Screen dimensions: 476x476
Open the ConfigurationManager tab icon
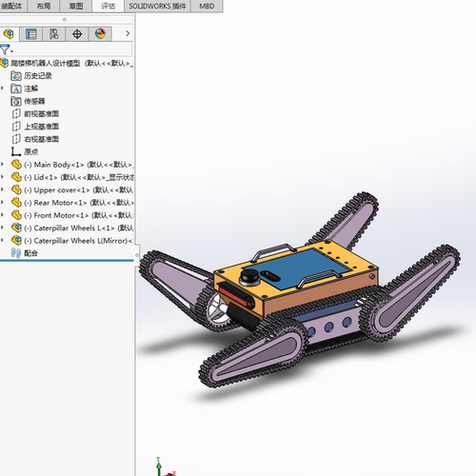coord(54,33)
